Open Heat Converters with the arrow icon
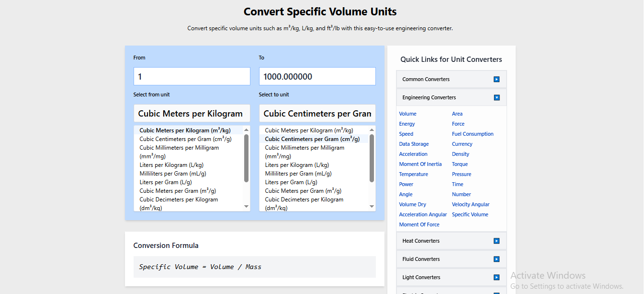The width and height of the screenshot is (644, 294). pos(497,240)
